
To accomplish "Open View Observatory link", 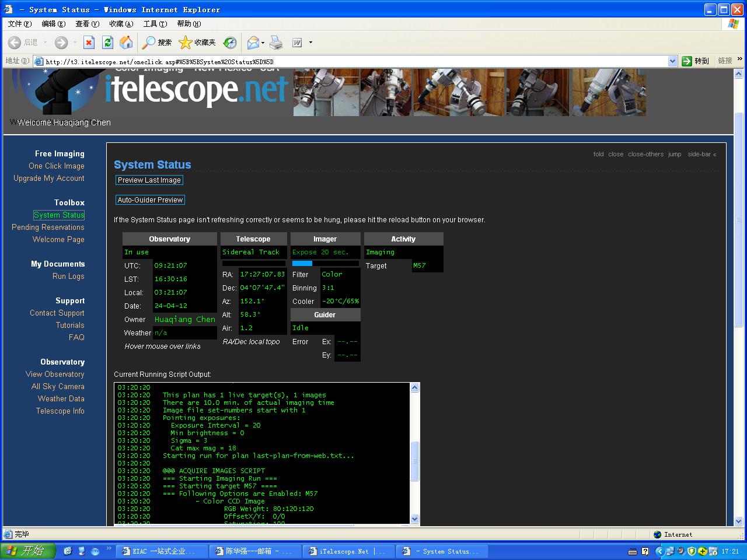I will (x=55, y=374).
